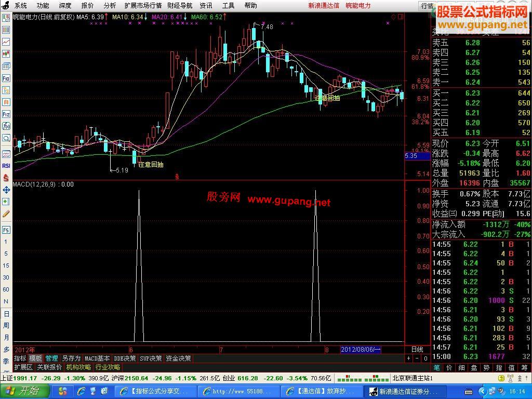Open the 机构攻略 tab

[x=79, y=367]
